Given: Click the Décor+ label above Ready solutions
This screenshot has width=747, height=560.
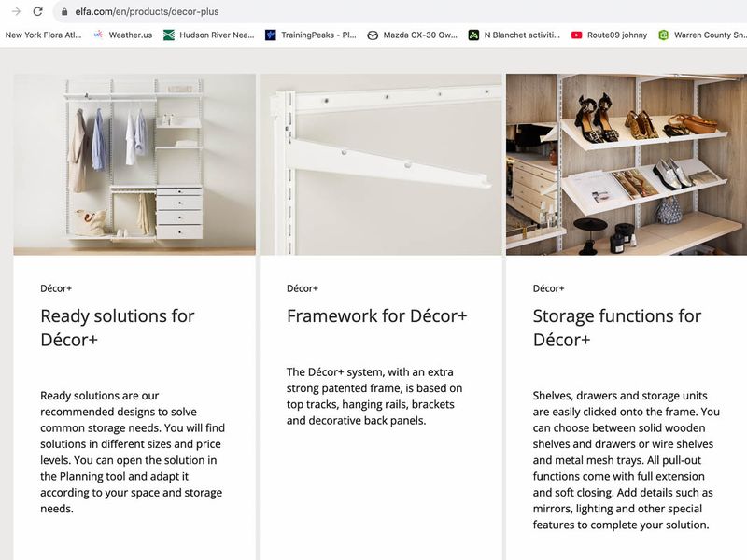Looking at the screenshot, I should click(x=56, y=288).
